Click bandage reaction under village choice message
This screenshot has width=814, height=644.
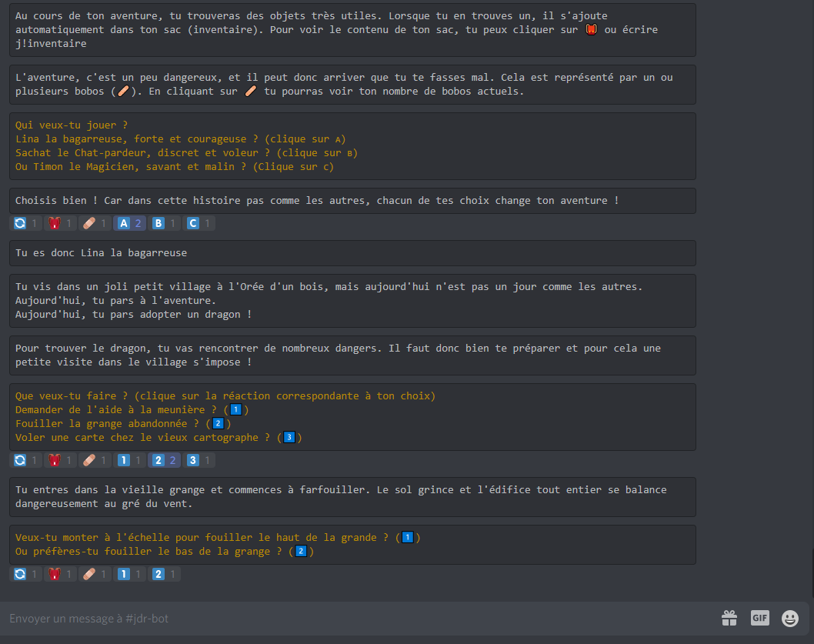click(x=95, y=461)
